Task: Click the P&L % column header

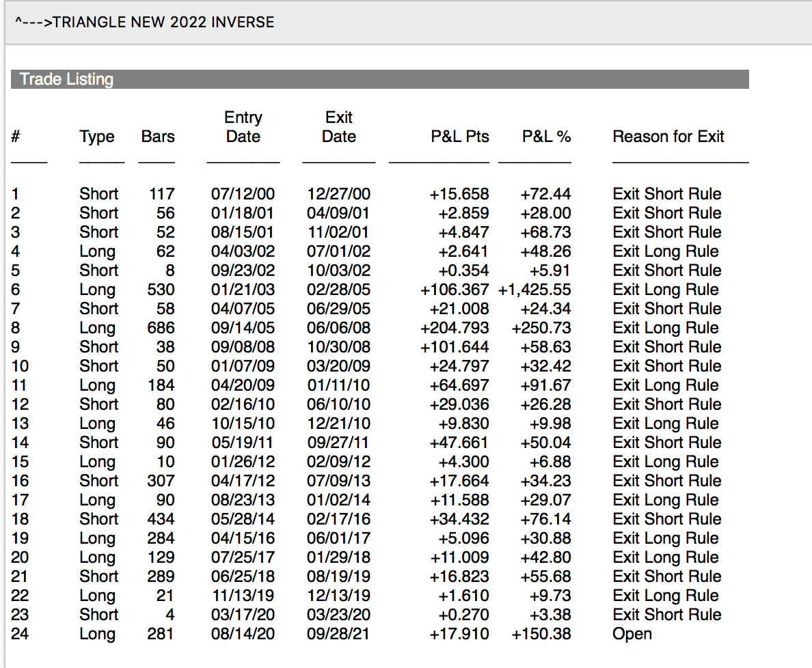Action: pyautogui.click(x=546, y=137)
